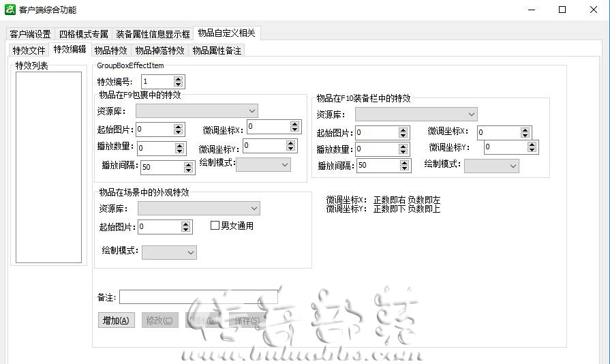Enable the 男女通用 checkbox
The height and width of the screenshot is (364, 610).
click(x=215, y=226)
